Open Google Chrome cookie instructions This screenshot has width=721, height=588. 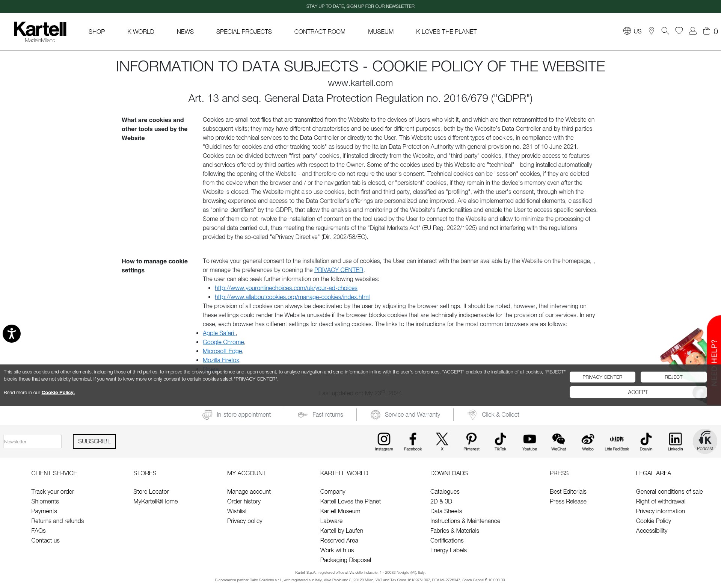(x=223, y=342)
